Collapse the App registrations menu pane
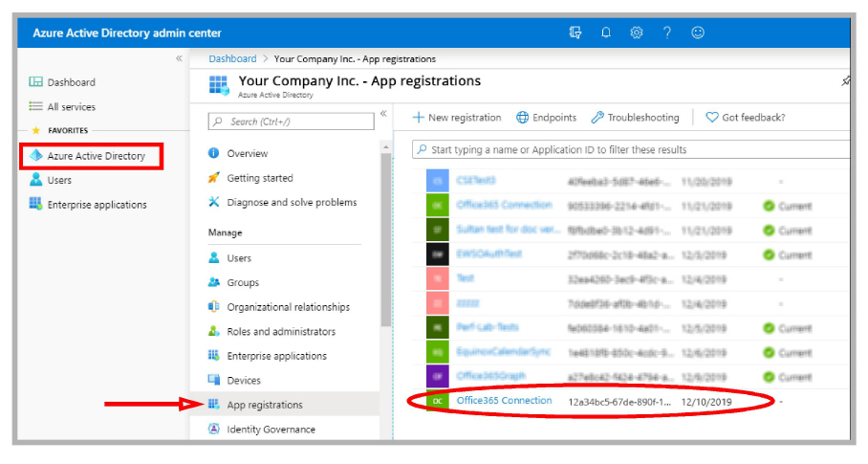 coord(383,114)
